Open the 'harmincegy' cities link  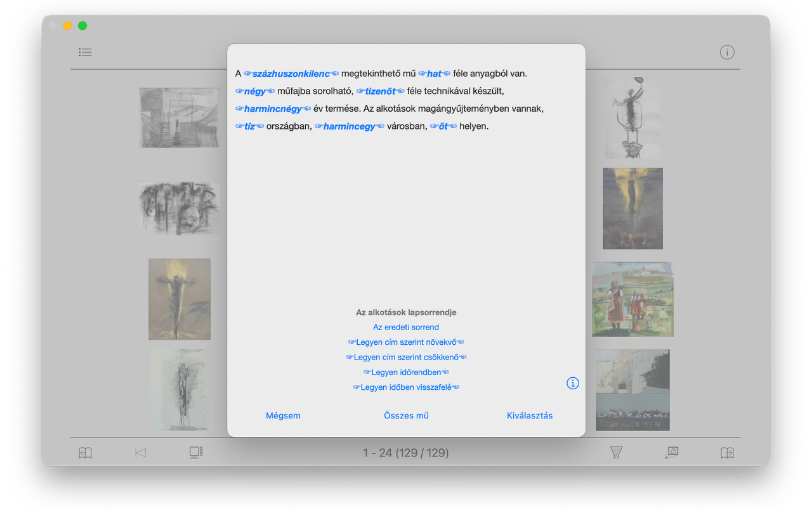click(x=350, y=126)
